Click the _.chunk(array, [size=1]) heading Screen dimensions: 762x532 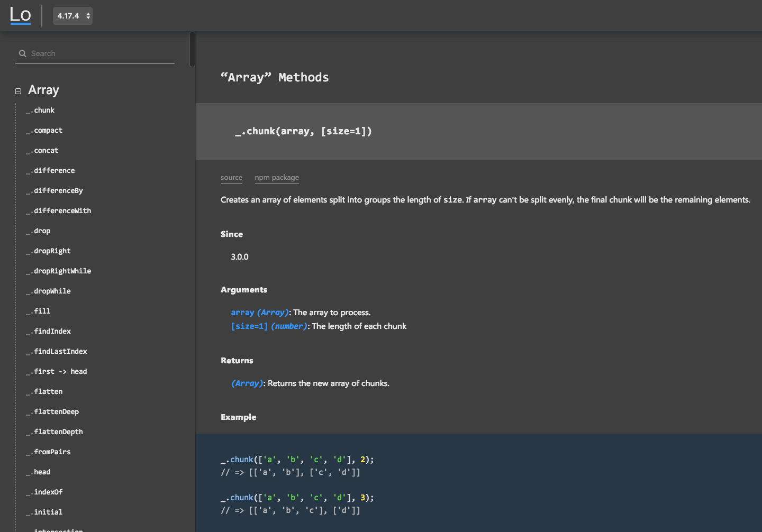(x=304, y=131)
